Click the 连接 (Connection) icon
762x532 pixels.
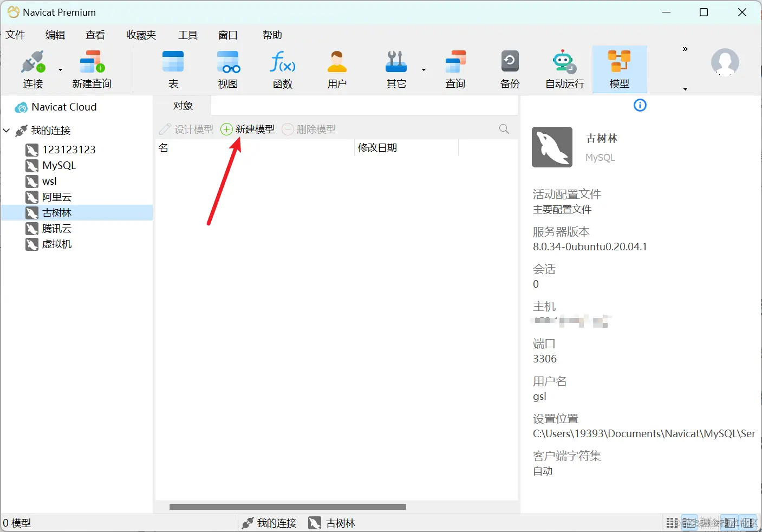tap(32, 69)
